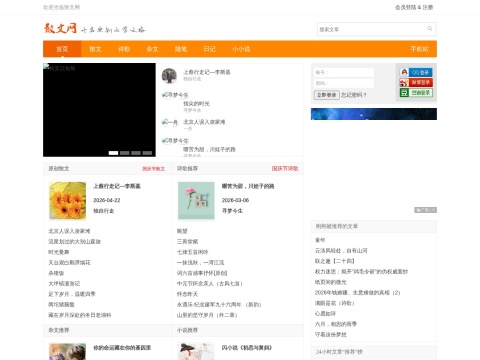This screenshot has width=480, height=360.
Task: Open the teal flower poem thumbnail
Action: coord(196,200)
